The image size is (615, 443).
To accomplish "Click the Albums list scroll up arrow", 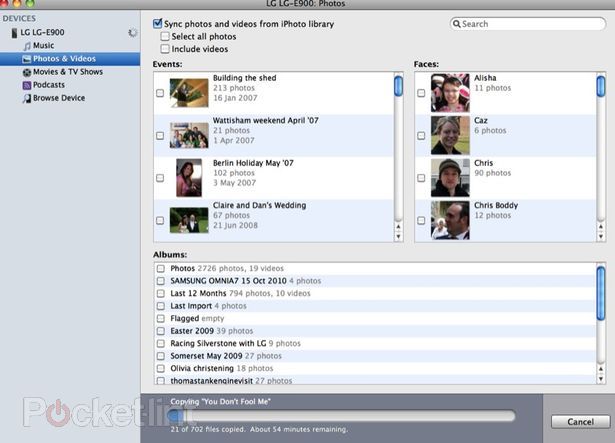I will 601,369.
